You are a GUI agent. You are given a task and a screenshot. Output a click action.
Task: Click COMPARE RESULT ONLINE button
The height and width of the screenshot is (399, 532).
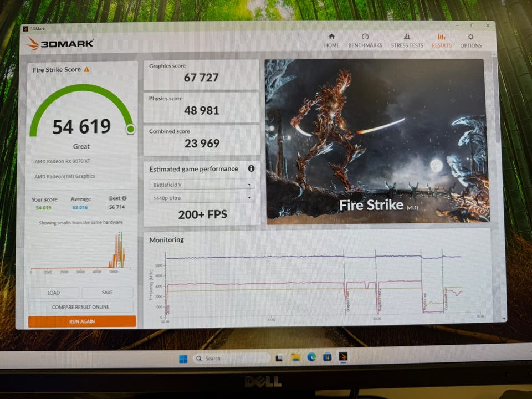tap(80, 306)
